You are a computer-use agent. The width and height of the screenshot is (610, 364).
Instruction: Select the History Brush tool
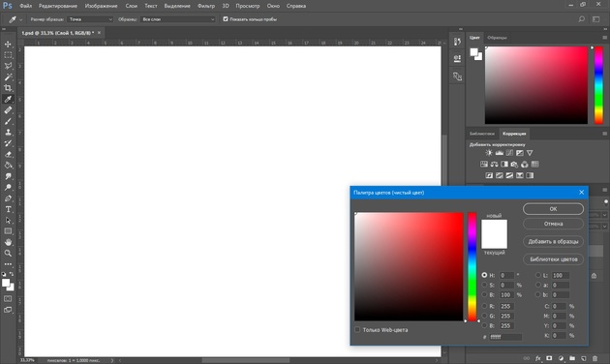click(x=8, y=143)
